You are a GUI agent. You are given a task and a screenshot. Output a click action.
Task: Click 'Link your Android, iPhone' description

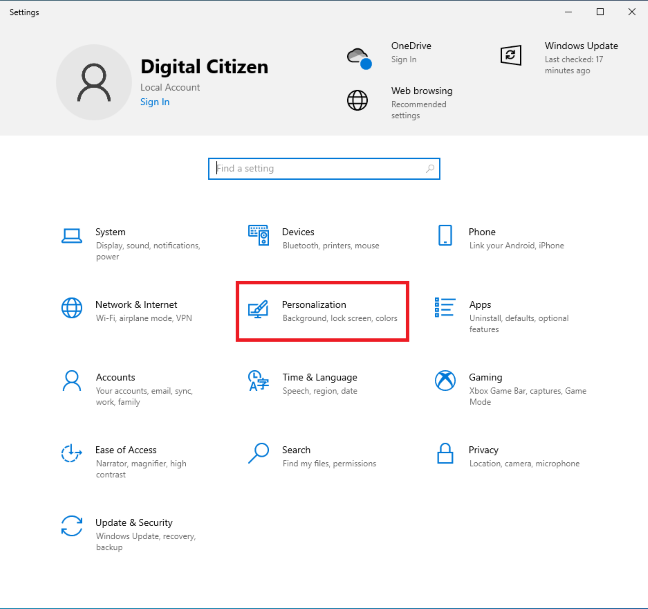[516, 245]
